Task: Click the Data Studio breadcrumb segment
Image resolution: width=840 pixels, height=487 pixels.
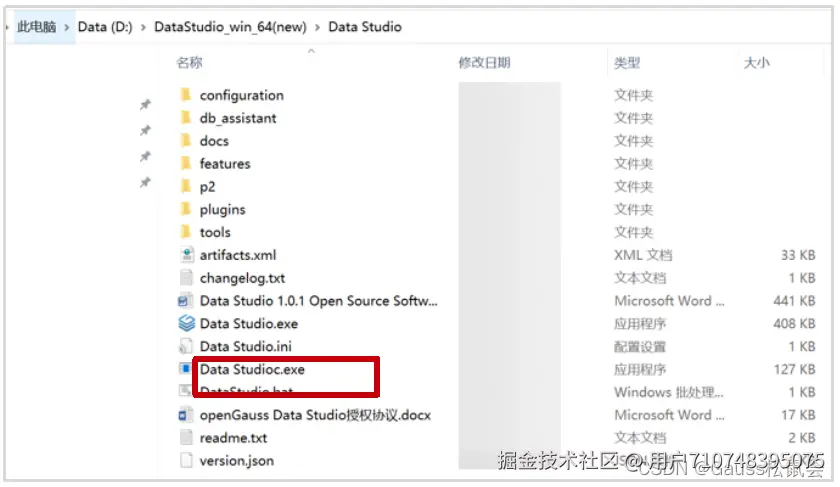Action: click(x=365, y=27)
